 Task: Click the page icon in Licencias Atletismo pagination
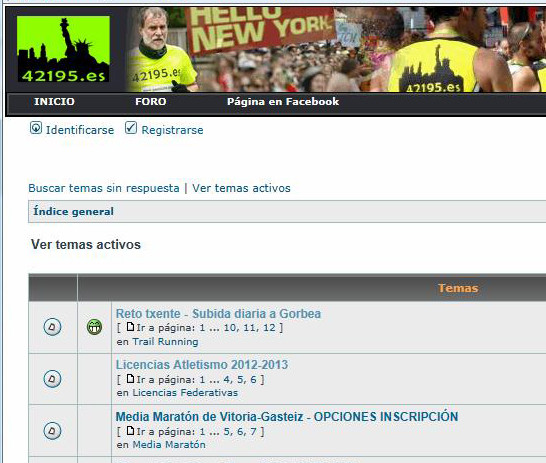(130, 379)
